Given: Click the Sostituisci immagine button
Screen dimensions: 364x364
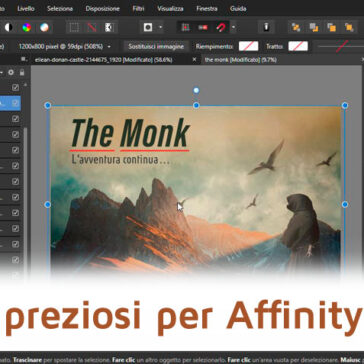Looking at the screenshot, I should (156, 46).
